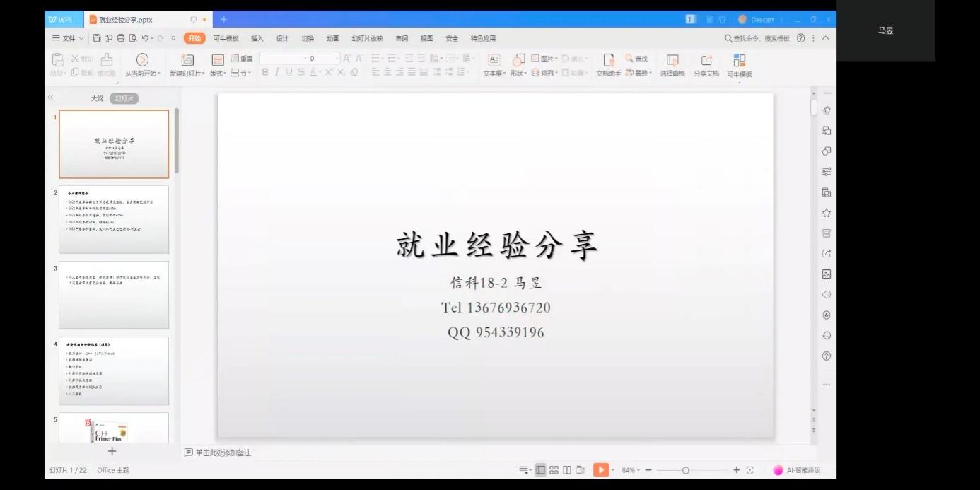
Task: Toggle Italic formatting
Action: click(277, 71)
